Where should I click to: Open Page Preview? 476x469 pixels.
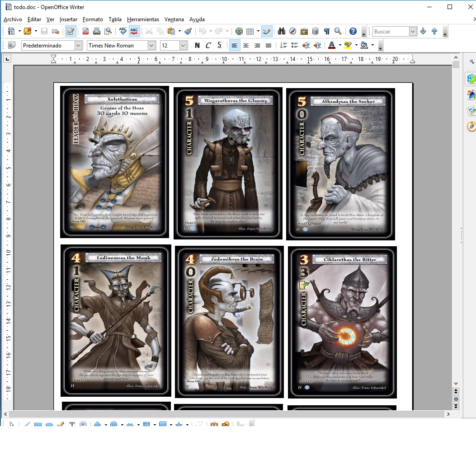(x=108, y=31)
